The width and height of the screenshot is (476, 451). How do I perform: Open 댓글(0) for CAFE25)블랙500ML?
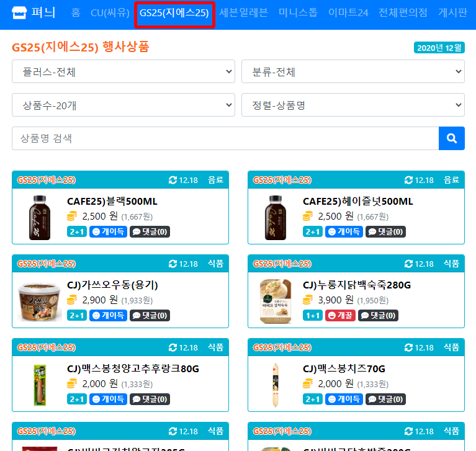point(150,232)
